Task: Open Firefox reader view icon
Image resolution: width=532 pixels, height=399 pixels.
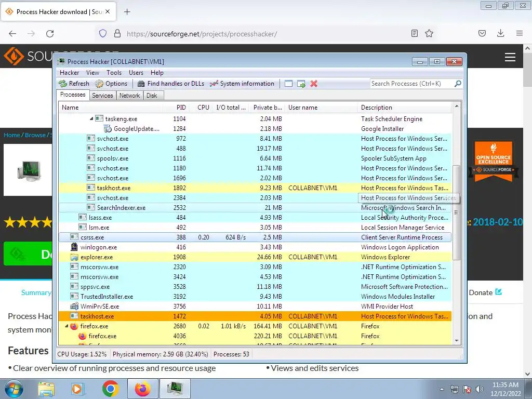Action: pos(414,34)
